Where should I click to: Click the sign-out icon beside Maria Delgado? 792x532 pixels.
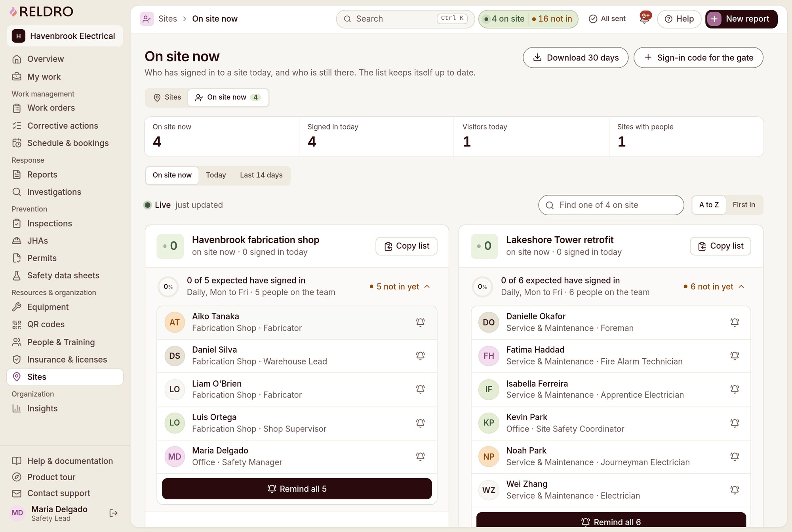113,513
